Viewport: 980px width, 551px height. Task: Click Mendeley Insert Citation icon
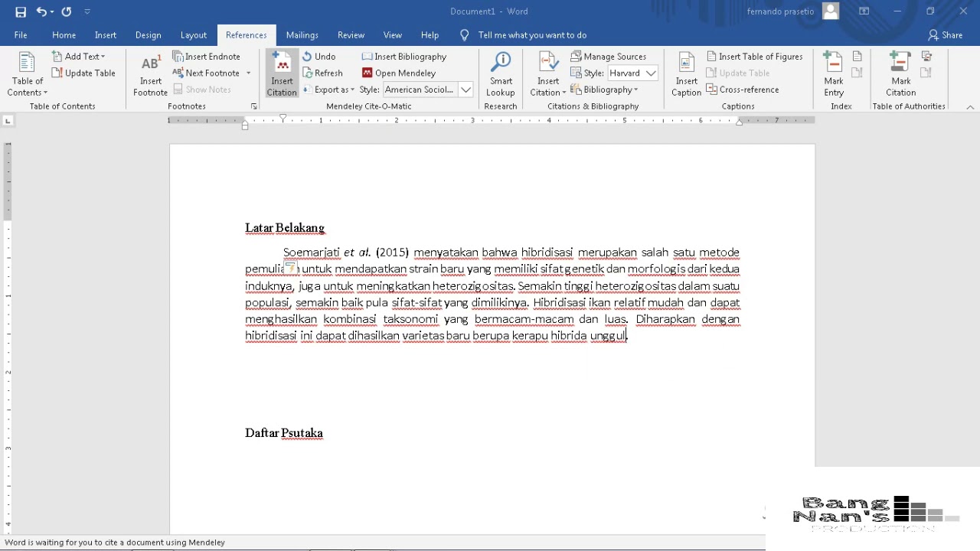click(282, 74)
